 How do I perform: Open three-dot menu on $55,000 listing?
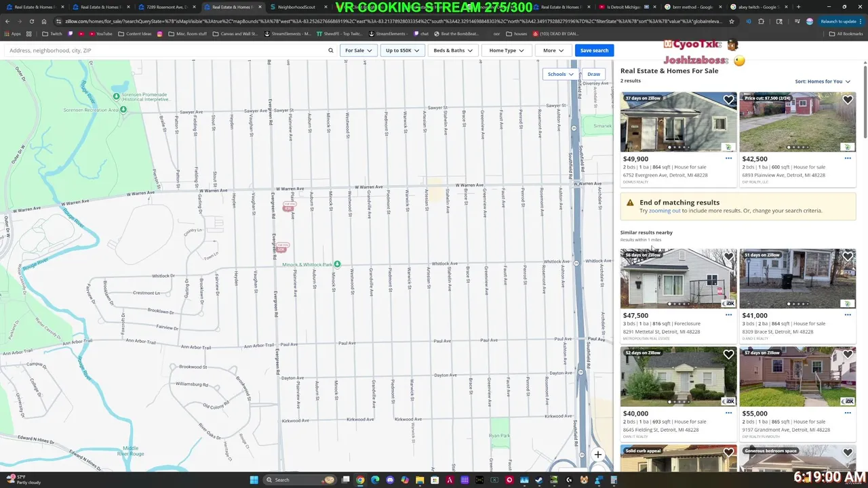tap(848, 413)
